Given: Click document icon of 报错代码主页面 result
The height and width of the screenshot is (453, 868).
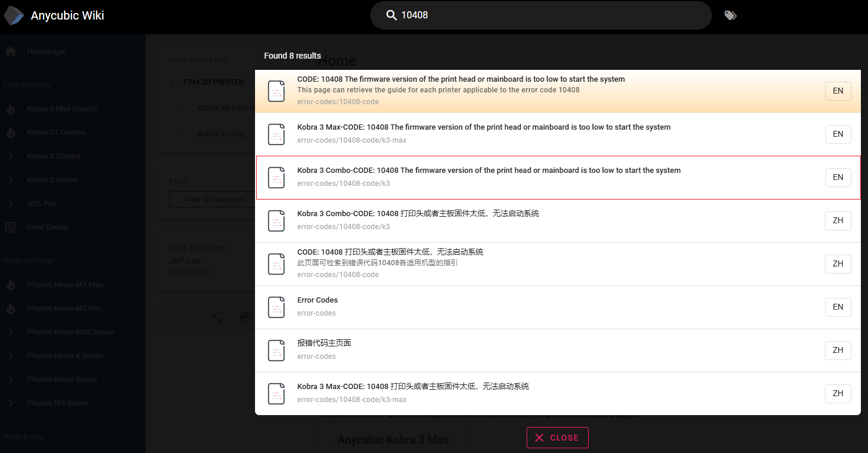Looking at the screenshot, I should click(276, 351).
